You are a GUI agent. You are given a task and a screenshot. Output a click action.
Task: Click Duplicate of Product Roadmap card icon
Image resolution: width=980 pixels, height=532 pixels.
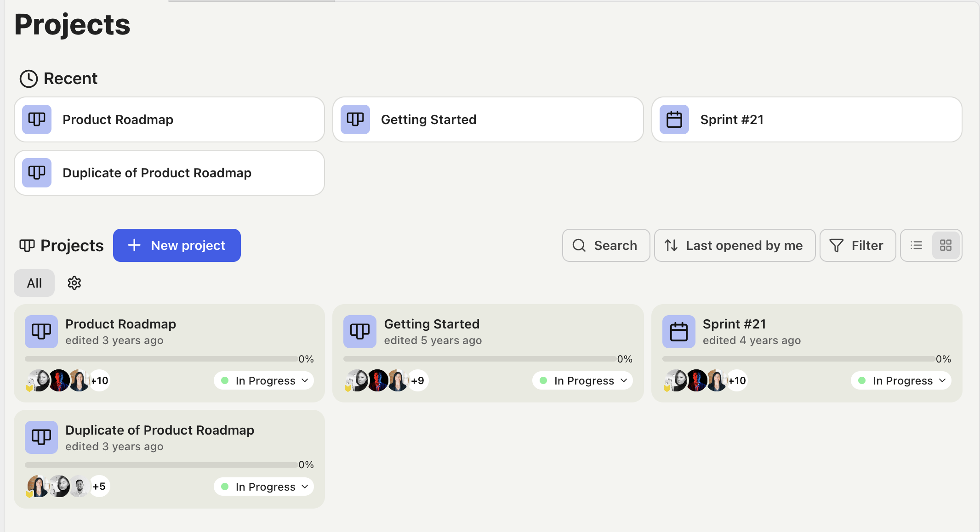pos(41,437)
